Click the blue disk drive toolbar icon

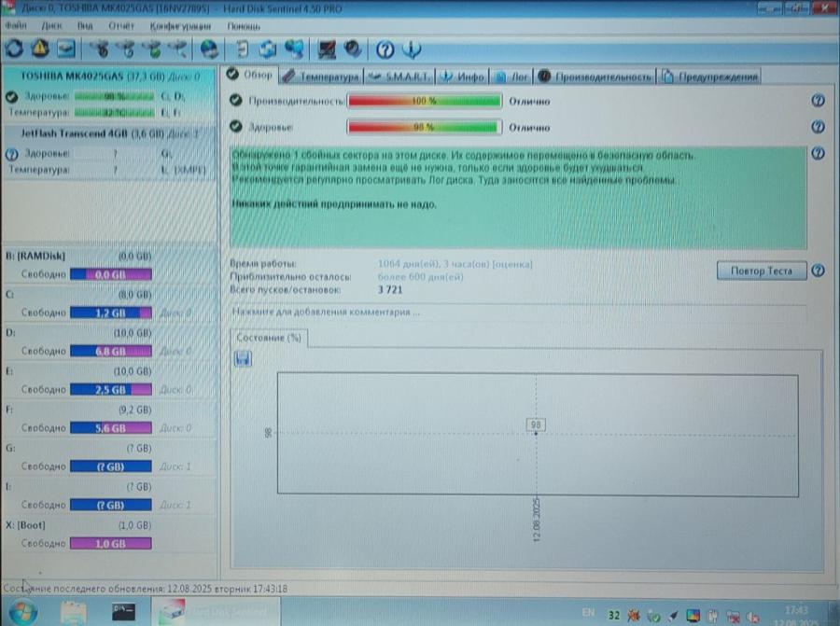click(x=66, y=49)
